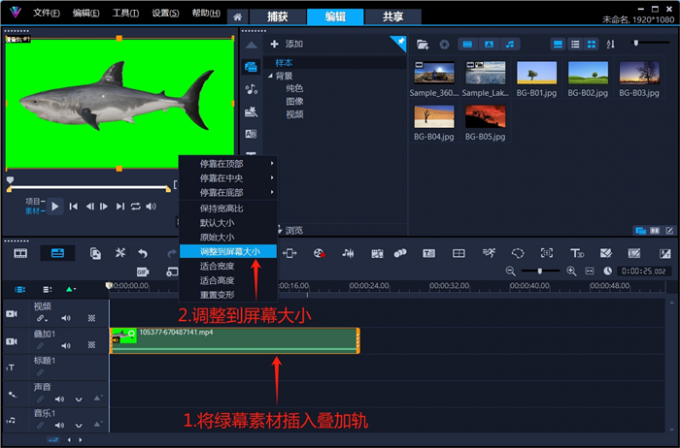The image size is (680, 448).
Task: Select 纯色 under 背景
Action: (x=294, y=89)
